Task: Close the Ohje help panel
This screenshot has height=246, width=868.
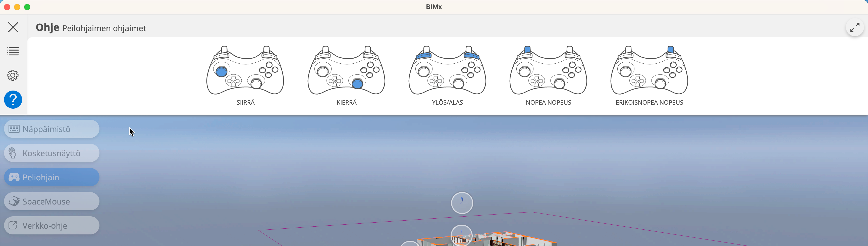Action: coord(13,27)
